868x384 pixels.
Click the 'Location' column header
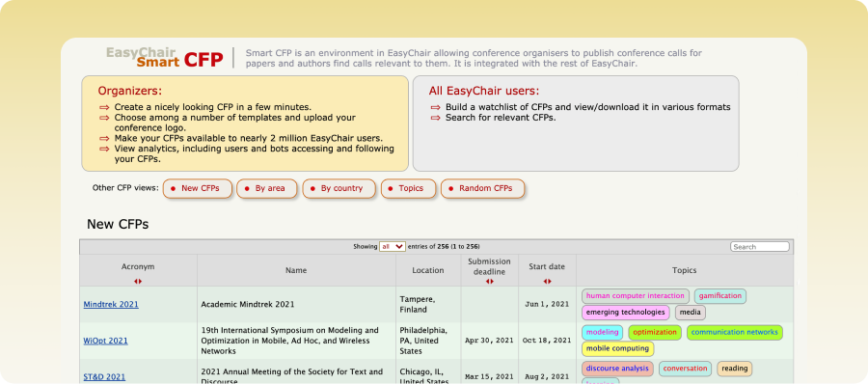coord(428,270)
